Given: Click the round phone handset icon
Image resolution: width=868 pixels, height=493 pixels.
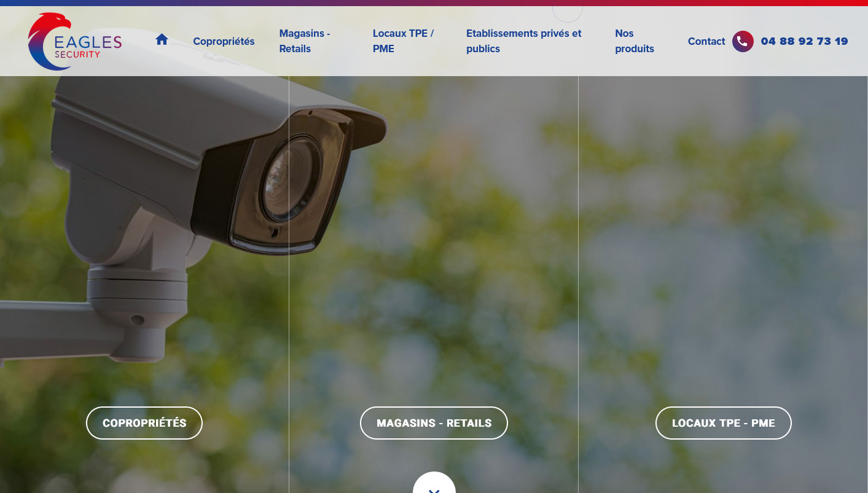Looking at the screenshot, I should point(742,41).
